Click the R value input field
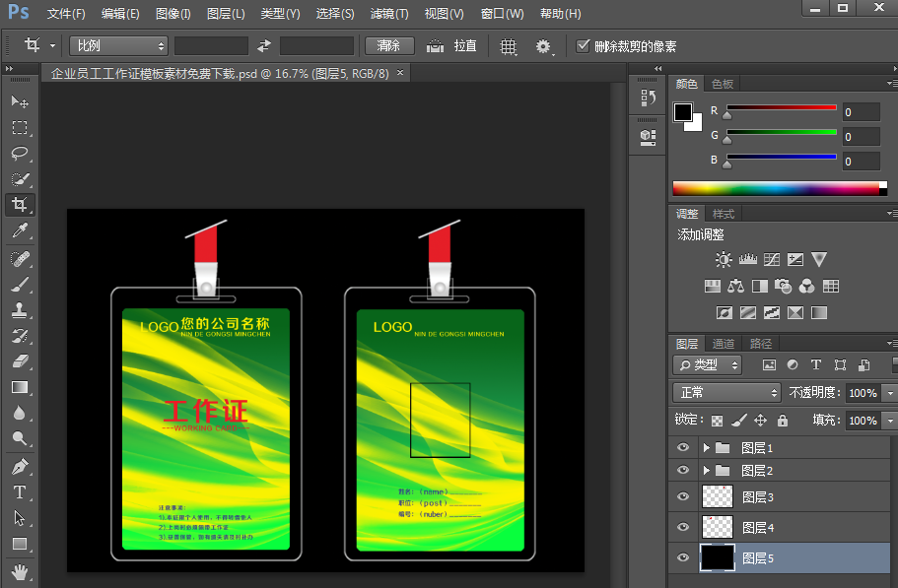The height and width of the screenshot is (588, 898). [x=860, y=112]
